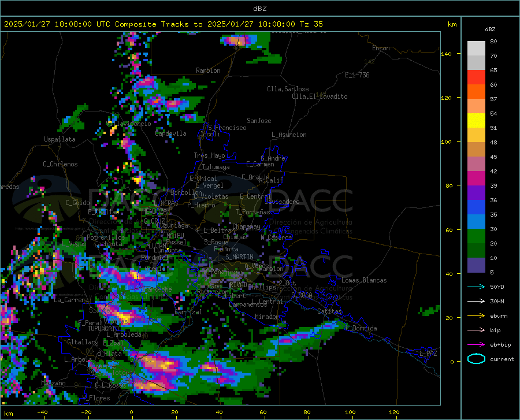Click the white 30HM arrow icon
This screenshot has height=420, width=520.
[x=476, y=302]
